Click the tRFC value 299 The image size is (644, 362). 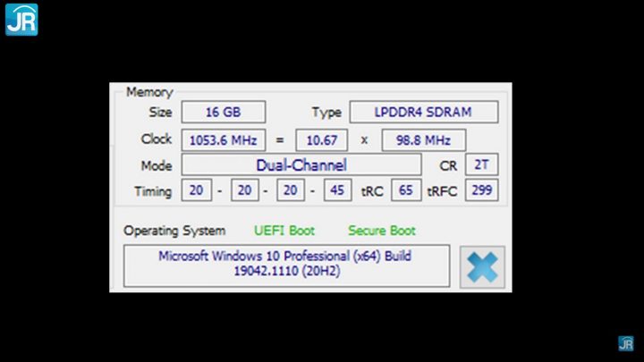click(482, 190)
